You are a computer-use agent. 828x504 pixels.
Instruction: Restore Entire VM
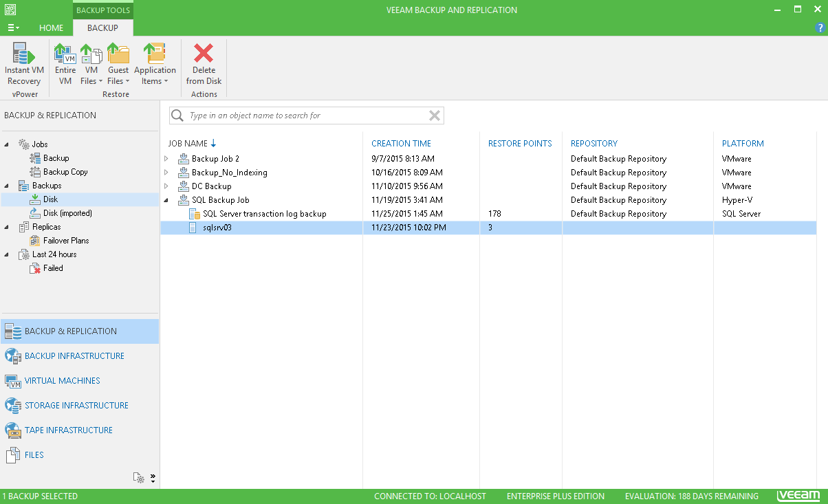pyautogui.click(x=65, y=64)
